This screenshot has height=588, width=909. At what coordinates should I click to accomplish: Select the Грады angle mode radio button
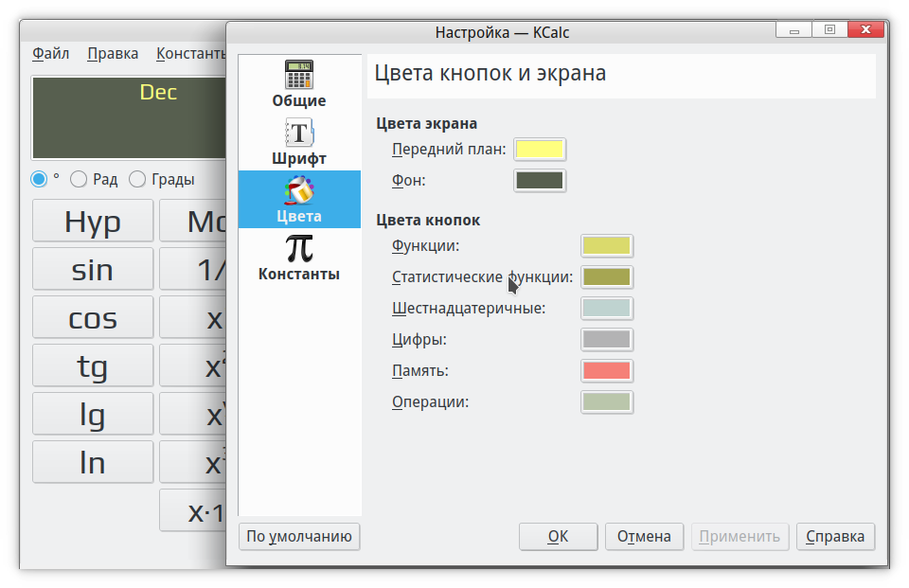[x=136, y=179]
